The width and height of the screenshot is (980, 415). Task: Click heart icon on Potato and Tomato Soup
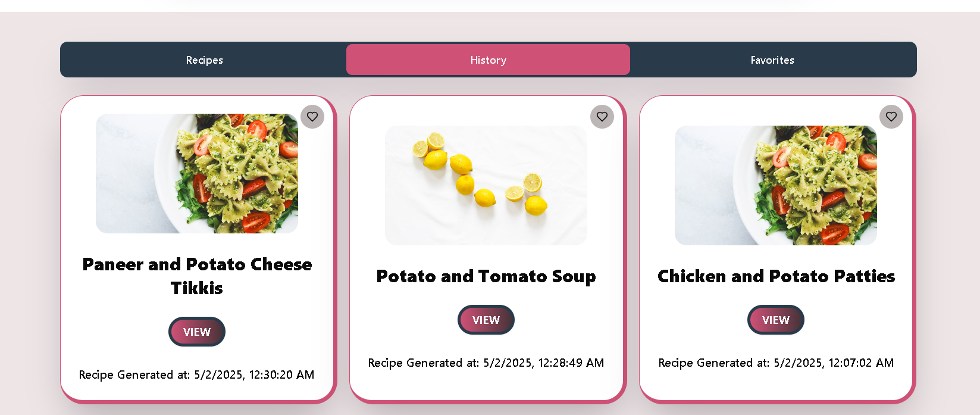[x=602, y=117]
